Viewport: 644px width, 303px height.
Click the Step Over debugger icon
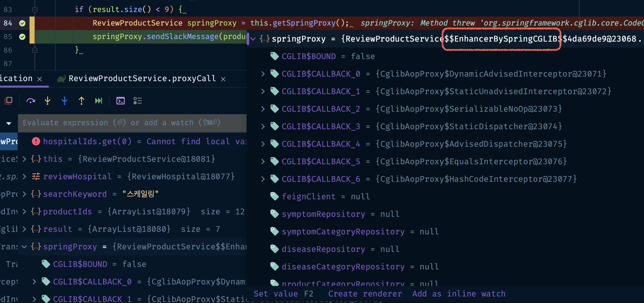(x=31, y=101)
